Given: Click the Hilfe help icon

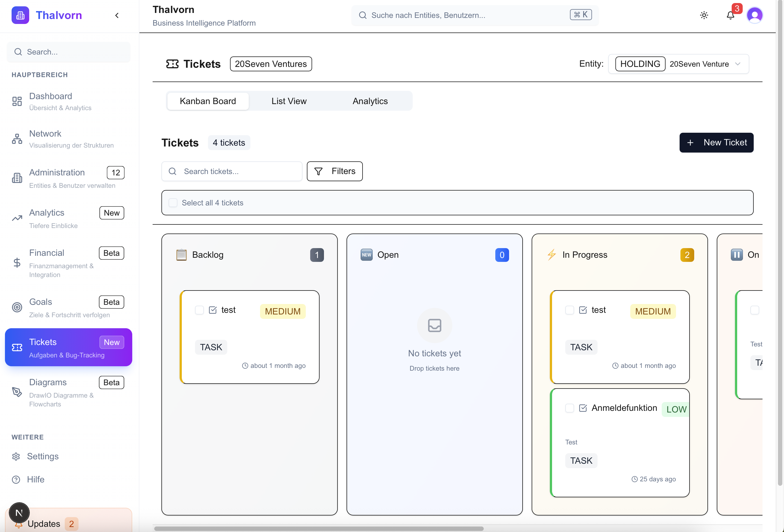Looking at the screenshot, I should (x=16, y=479).
